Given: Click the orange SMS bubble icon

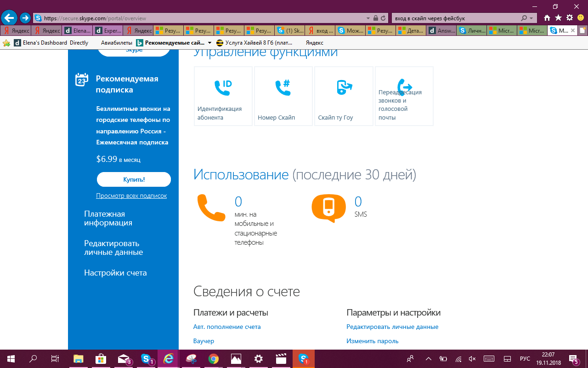Looking at the screenshot, I should [328, 208].
